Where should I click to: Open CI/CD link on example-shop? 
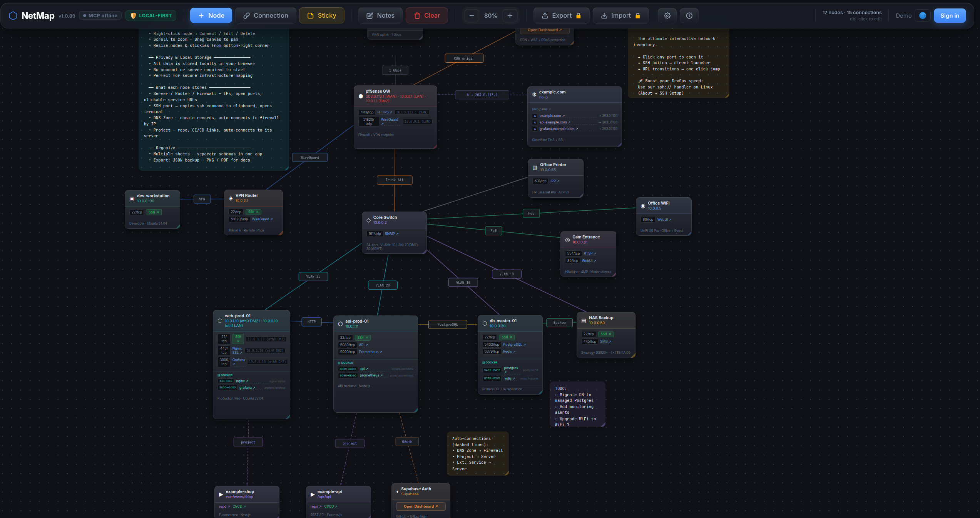[x=239, y=506]
